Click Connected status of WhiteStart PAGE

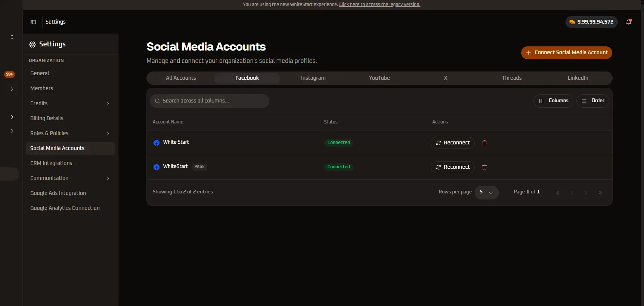click(338, 167)
